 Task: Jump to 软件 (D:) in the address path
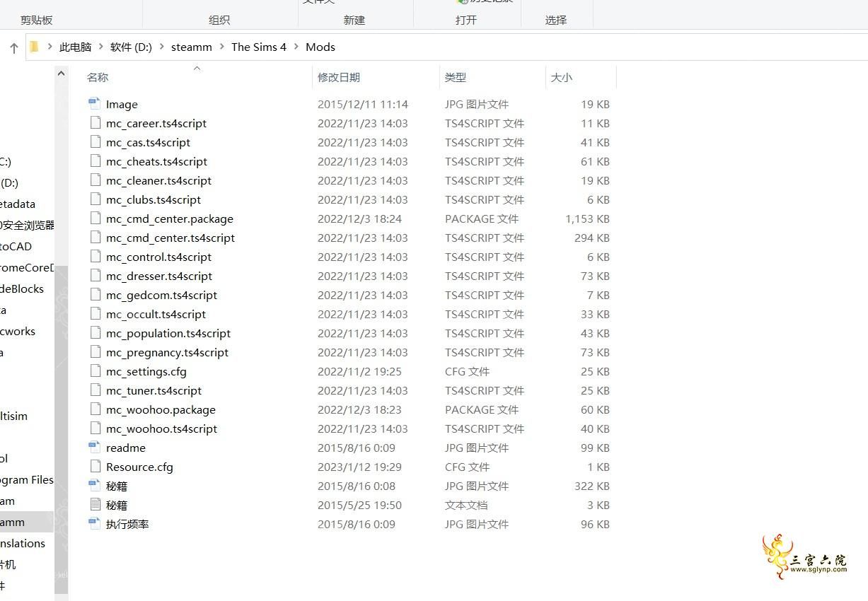[132, 47]
